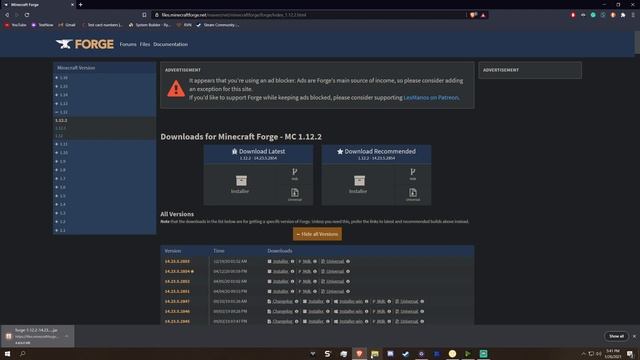Click the browser back arrow

point(7,15)
